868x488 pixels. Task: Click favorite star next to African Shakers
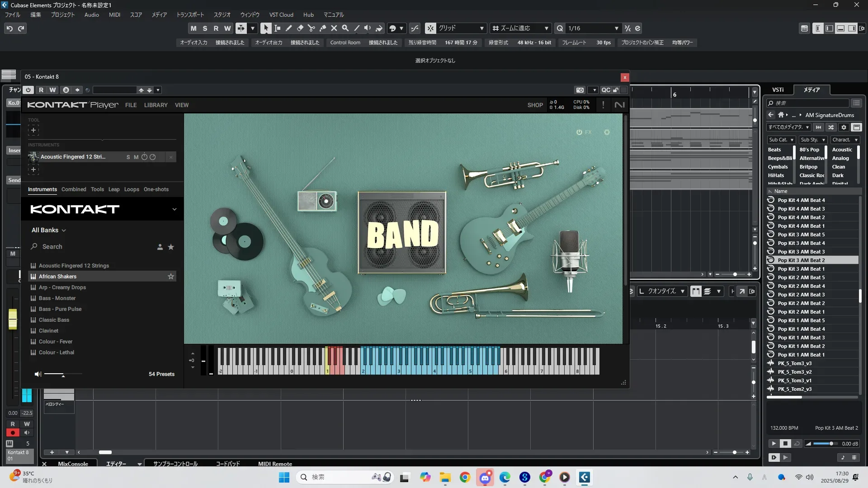pos(171,277)
